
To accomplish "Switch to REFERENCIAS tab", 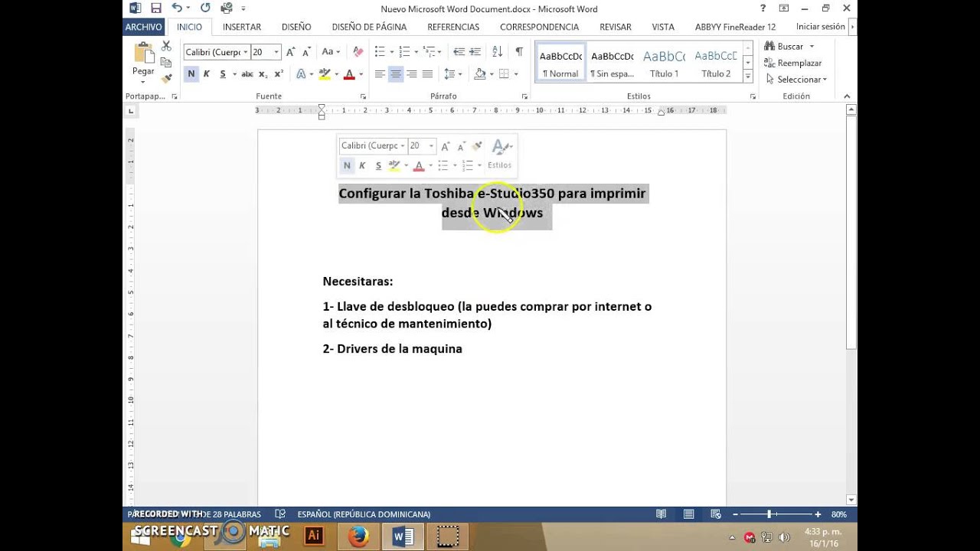I will point(453,27).
